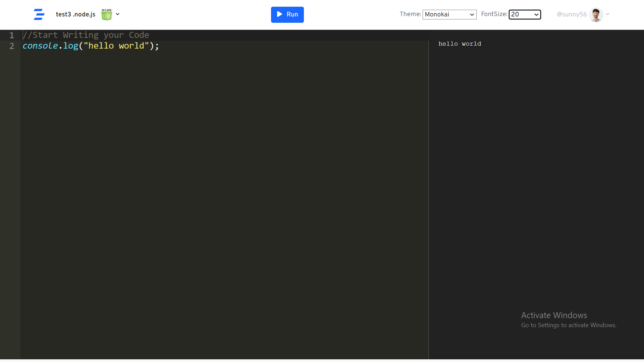Image resolution: width=644 pixels, height=362 pixels.
Task: Click the blue striped site logo
Action: point(39,14)
